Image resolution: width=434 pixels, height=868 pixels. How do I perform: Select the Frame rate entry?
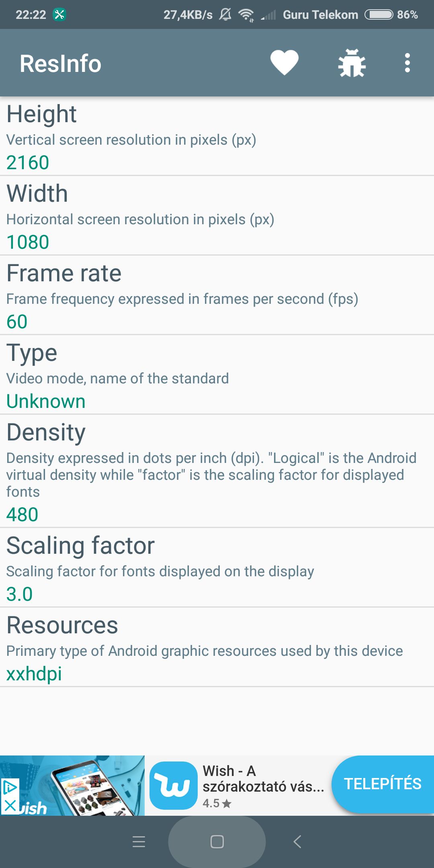(x=217, y=295)
